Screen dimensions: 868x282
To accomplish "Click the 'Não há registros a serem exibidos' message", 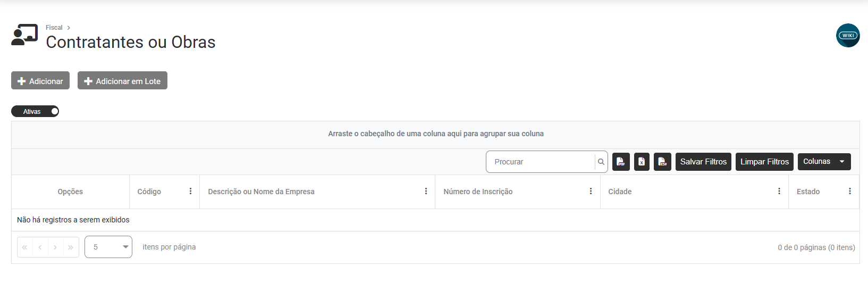I will coord(73,220).
